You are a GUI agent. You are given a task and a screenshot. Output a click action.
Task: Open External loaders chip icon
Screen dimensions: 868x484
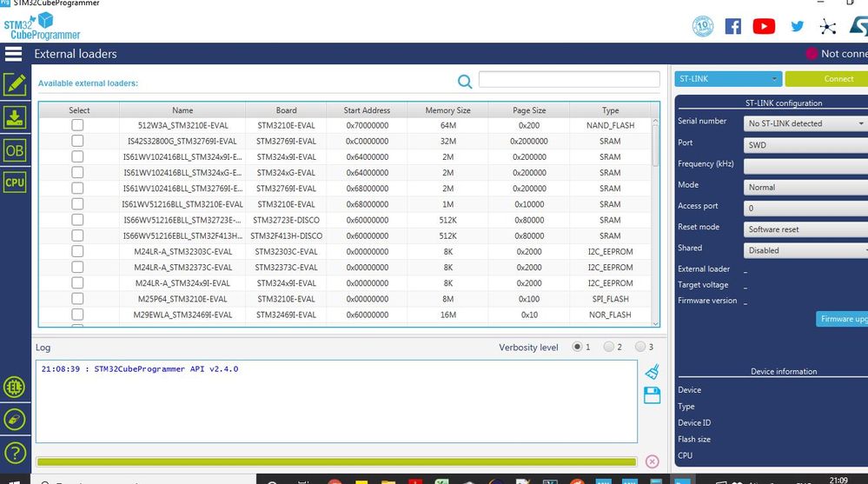click(x=15, y=387)
